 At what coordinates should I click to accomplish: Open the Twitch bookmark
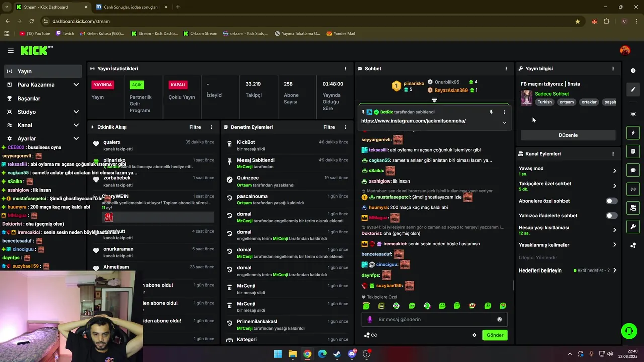pyautogui.click(x=65, y=34)
